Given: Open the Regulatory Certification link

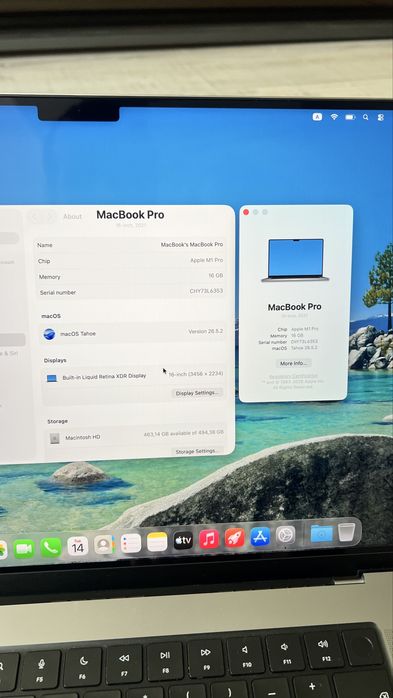Looking at the screenshot, I should 293,376.
